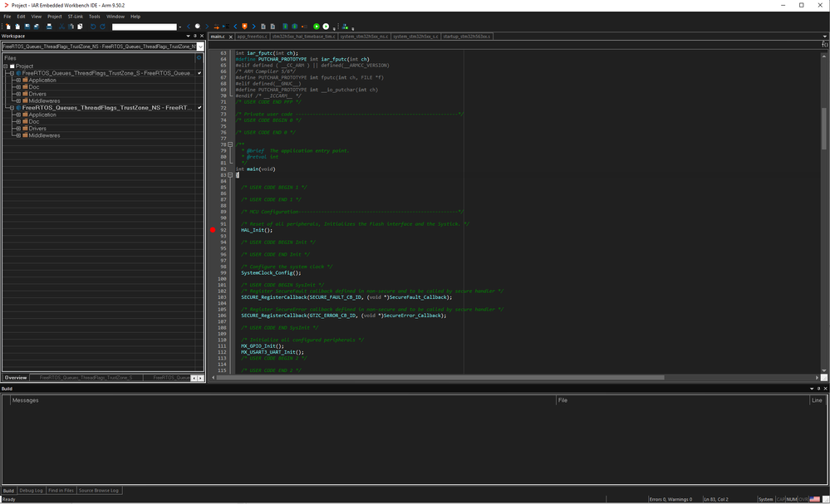Open the quick search history dropdown arrow
The image size is (830, 504).
click(x=180, y=27)
